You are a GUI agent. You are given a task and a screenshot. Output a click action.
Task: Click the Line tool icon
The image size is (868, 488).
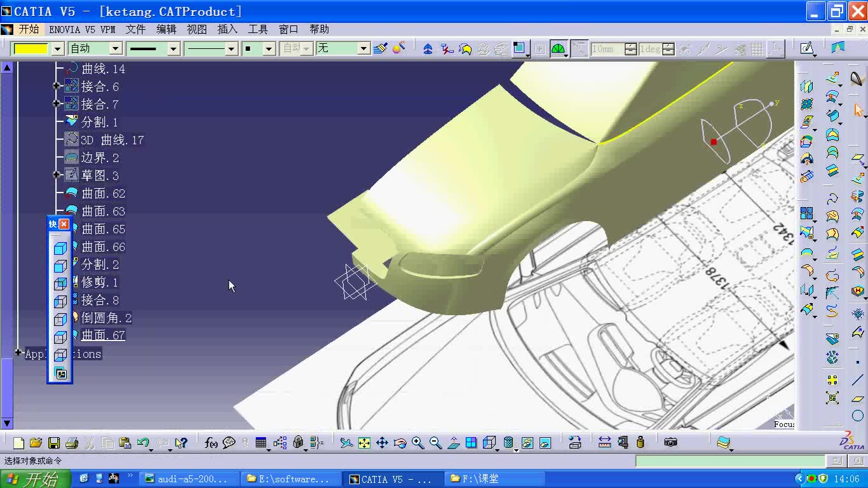pyautogui.click(x=858, y=381)
